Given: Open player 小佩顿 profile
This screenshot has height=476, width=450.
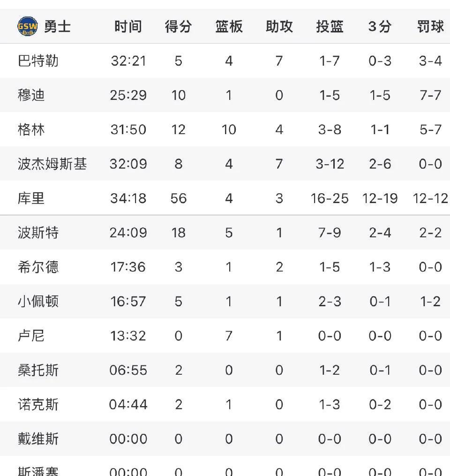Looking at the screenshot, I should coord(38,301).
